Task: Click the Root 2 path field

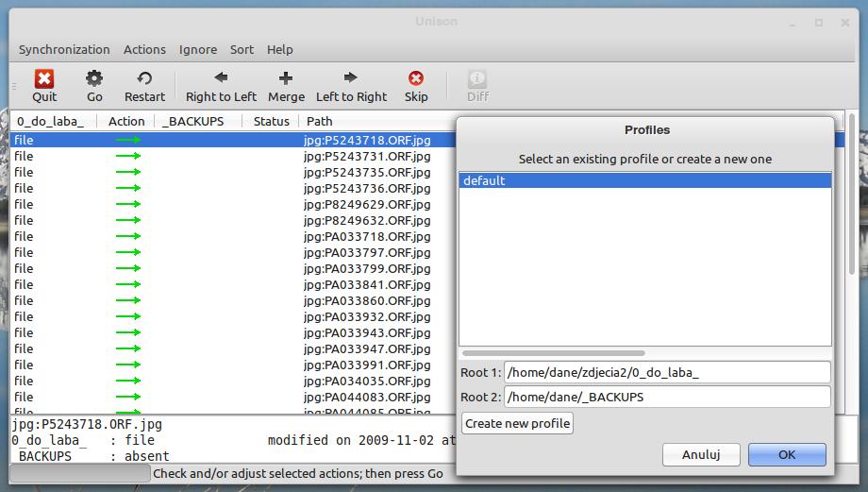Action: pos(667,398)
